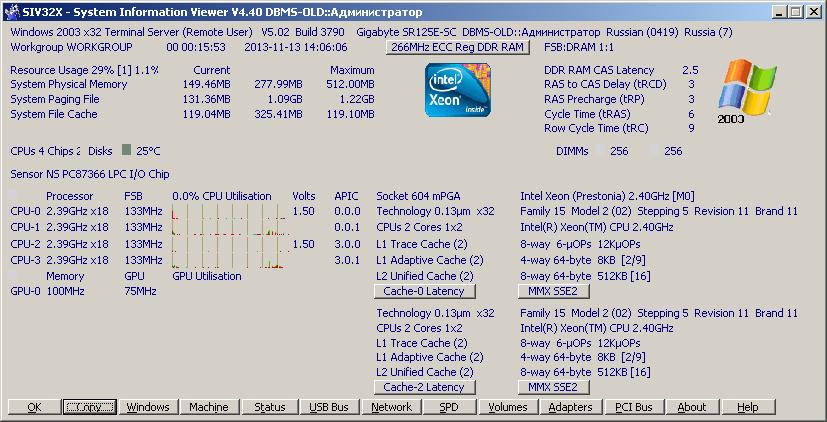Click the GPU-0 row label
Screen dimensions: 827x422
click(x=25, y=291)
